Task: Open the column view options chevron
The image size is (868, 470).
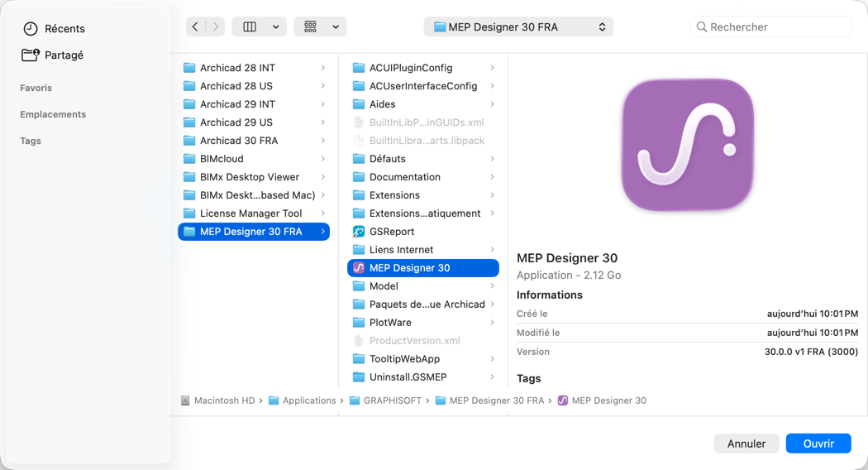Action: 275,26
